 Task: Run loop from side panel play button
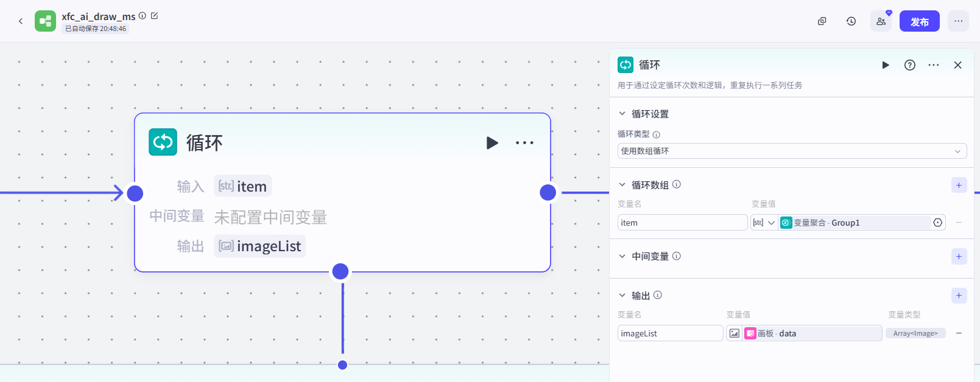tap(886, 65)
